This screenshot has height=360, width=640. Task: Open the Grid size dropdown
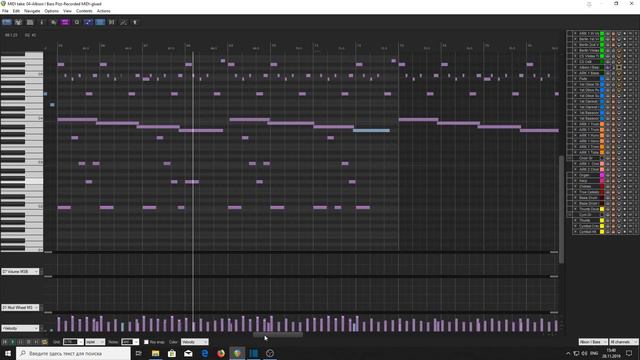73,342
